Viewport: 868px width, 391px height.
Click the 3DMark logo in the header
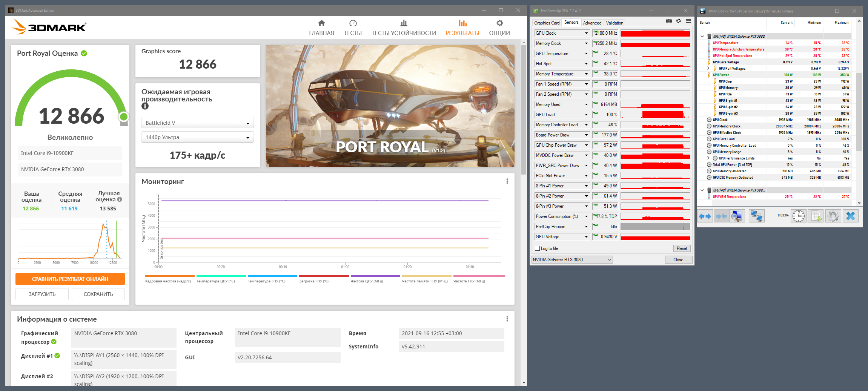[x=49, y=27]
